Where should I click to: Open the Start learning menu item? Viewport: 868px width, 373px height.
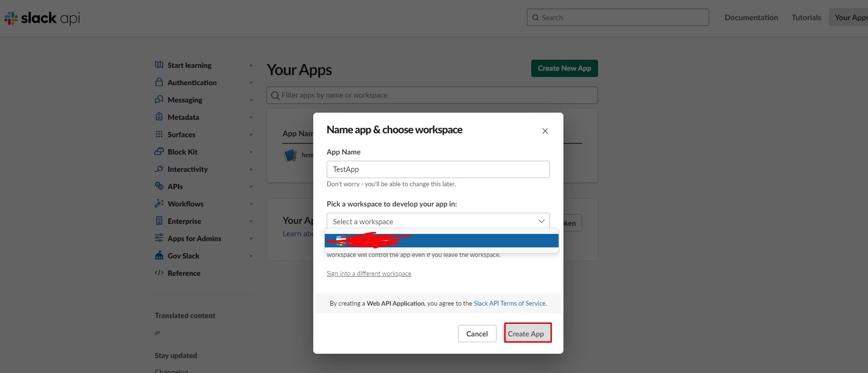pos(189,65)
